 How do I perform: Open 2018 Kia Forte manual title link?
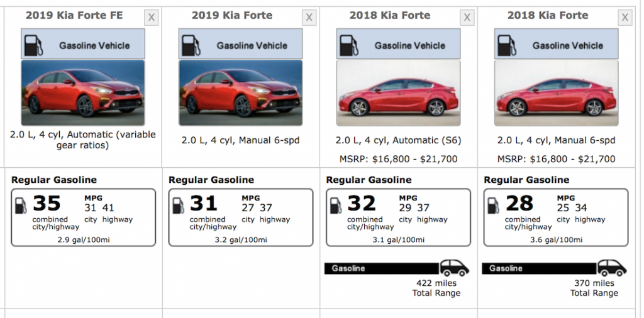[548, 16]
